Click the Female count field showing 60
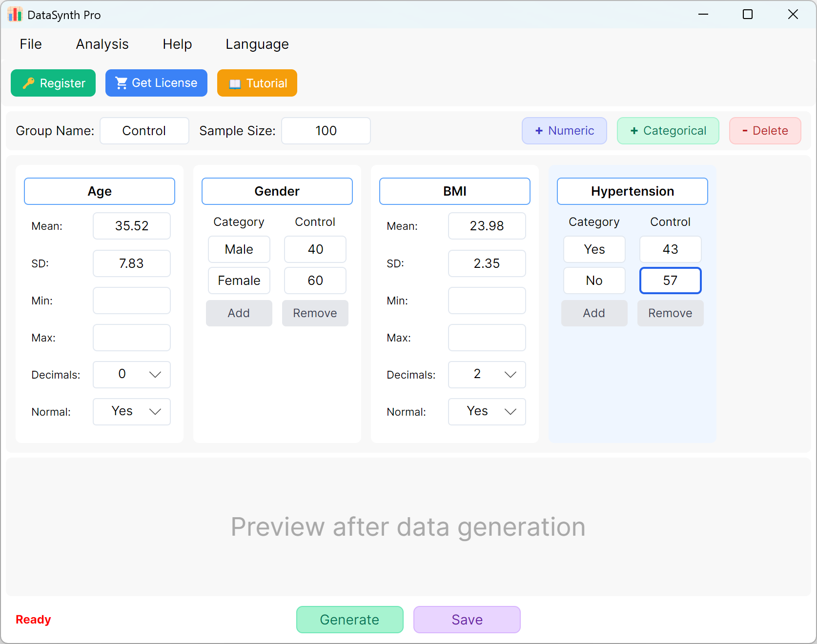This screenshot has width=817, height=644. point(315,281)
